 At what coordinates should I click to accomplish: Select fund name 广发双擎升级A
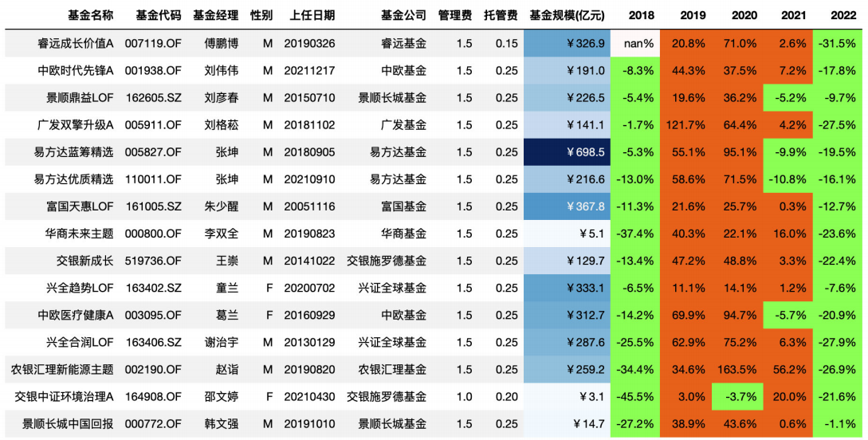click(76, 125)
